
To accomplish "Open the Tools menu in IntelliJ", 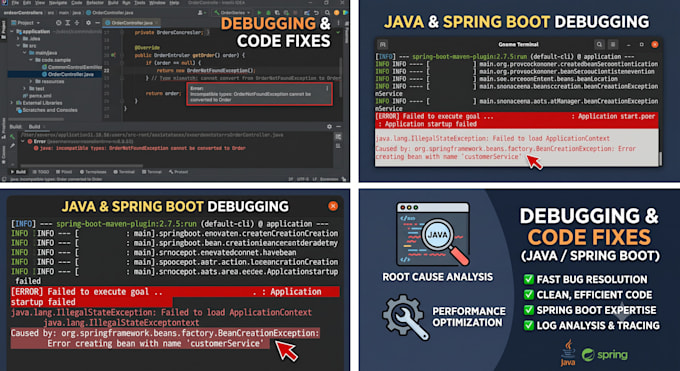I will 140,3.
